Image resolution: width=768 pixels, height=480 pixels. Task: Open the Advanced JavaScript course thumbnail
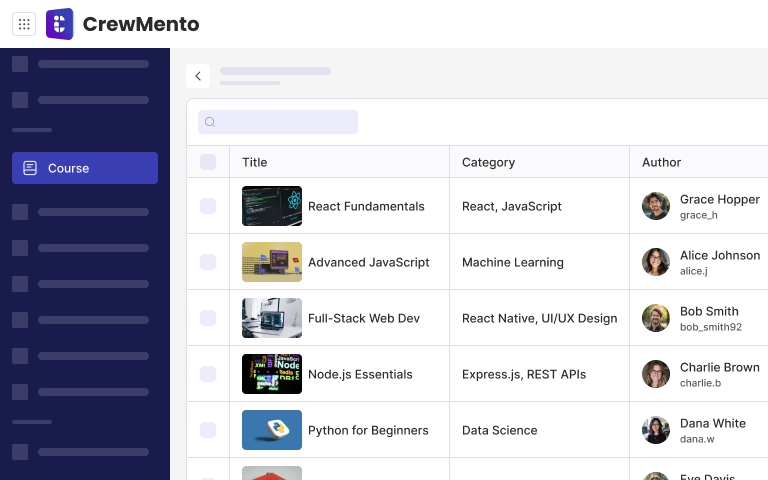click(x=272, y=262)
